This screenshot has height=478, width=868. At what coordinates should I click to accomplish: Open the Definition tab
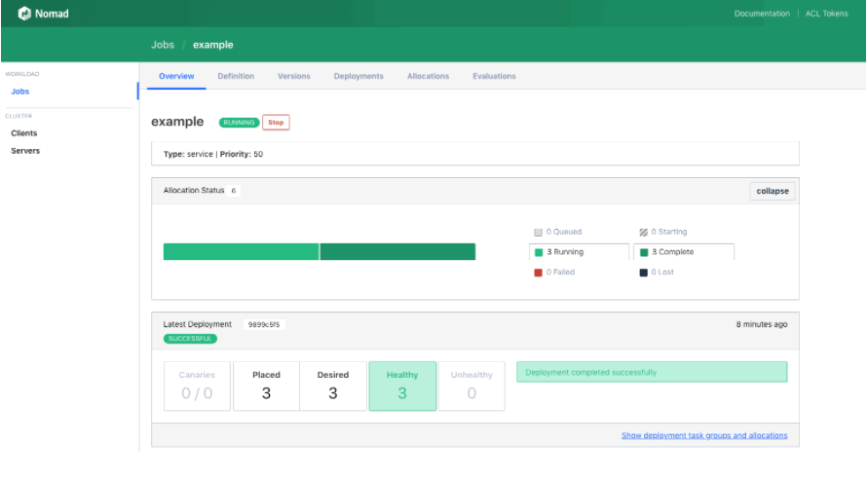236,76
